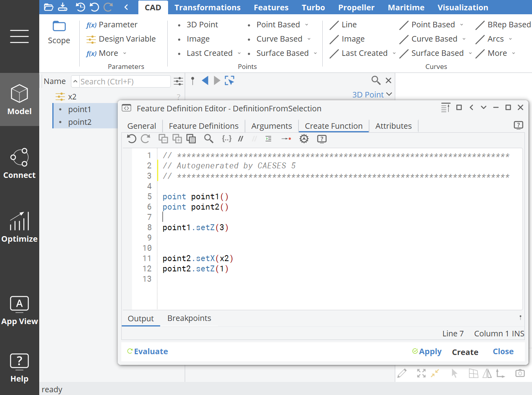
Task: Switch to the Breakpoints tab
Action: 189,318
